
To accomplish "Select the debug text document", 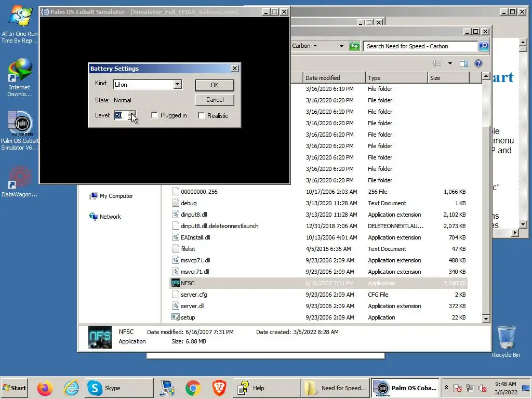I will 189,203.
